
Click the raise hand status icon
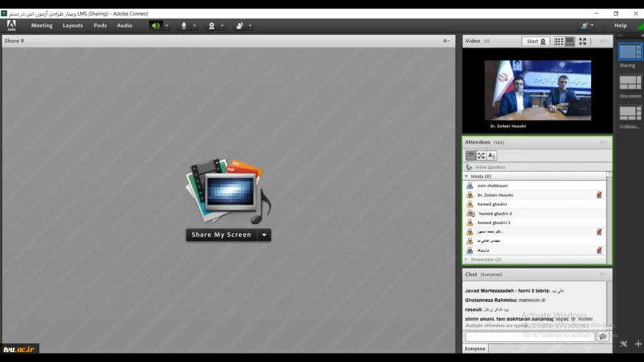pyautogui.click(x=239, y=26)
